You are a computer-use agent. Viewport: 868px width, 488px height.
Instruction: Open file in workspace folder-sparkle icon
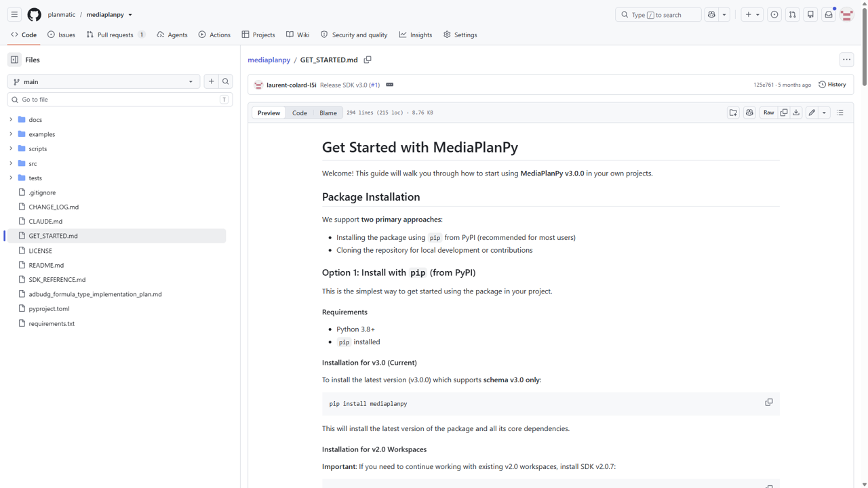(x=733, y=113)
